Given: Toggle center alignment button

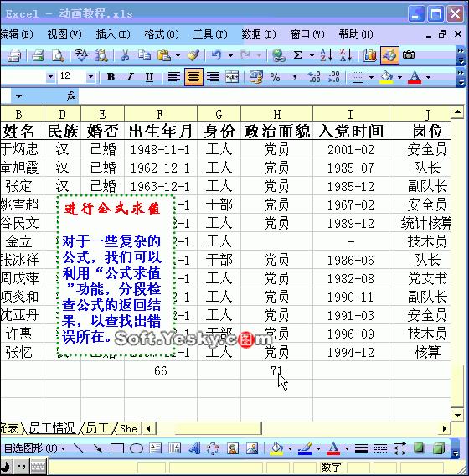Looking at the screenshot, I should tap(193, 77).
